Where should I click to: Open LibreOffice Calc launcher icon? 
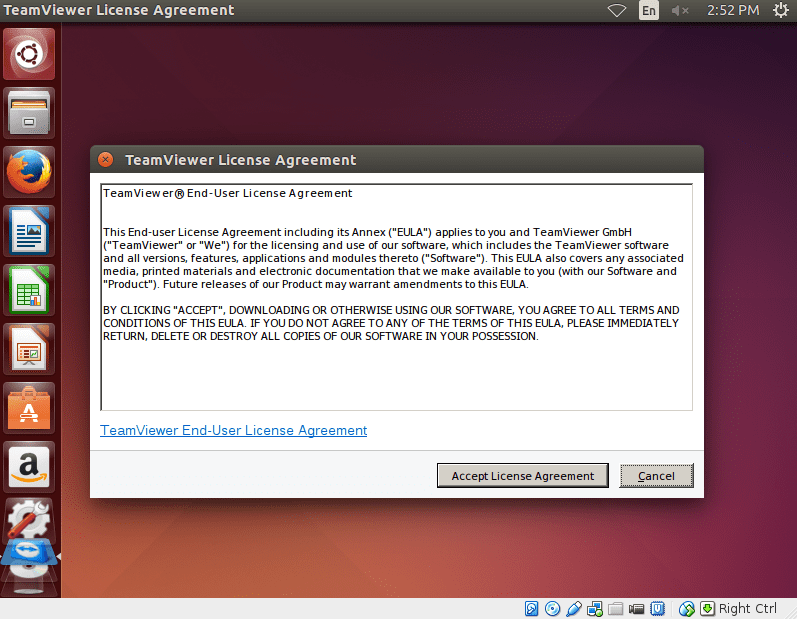pos(29,290)
